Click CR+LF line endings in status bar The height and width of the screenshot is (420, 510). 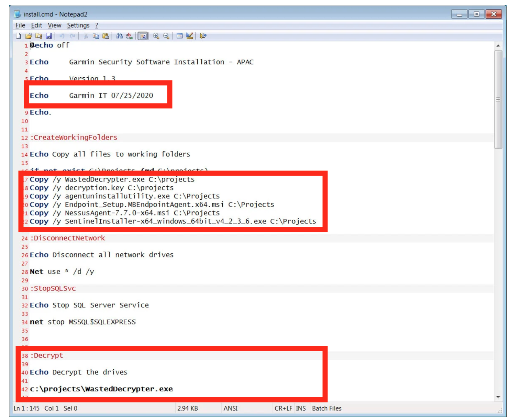click(x=283, y=408)
